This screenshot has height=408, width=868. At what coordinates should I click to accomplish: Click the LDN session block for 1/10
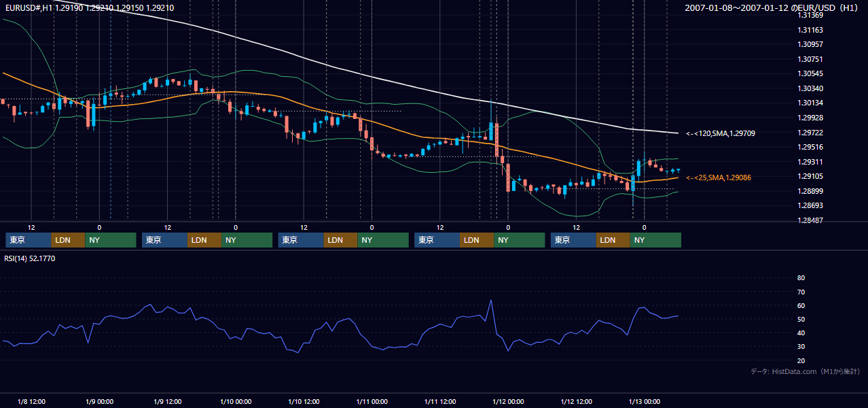pyautogui.click(x=341, y=240)
